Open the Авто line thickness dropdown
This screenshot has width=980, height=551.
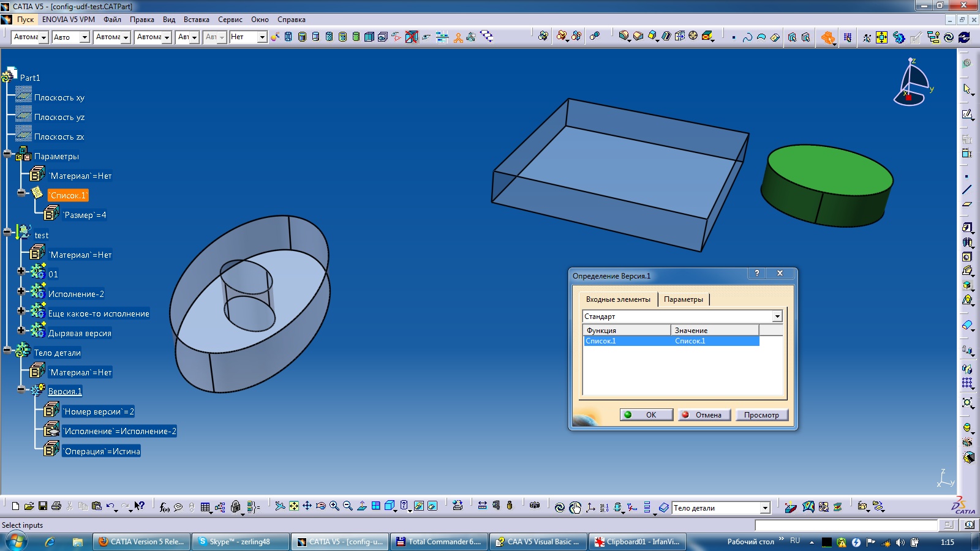tap(85, 37)
